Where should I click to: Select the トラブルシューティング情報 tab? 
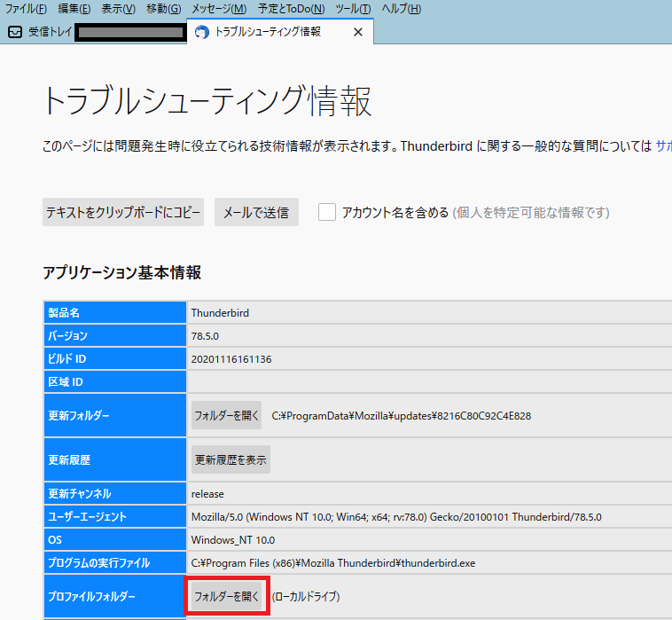(x=280, y=32)
